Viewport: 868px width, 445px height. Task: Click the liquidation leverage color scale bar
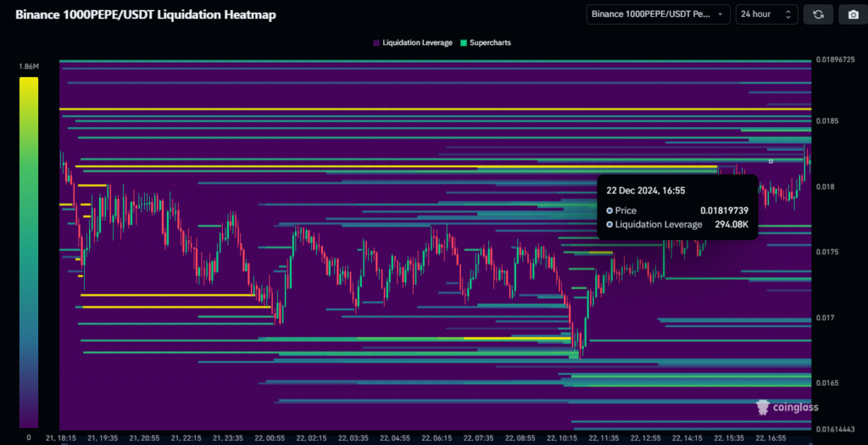tap(29, 253)
